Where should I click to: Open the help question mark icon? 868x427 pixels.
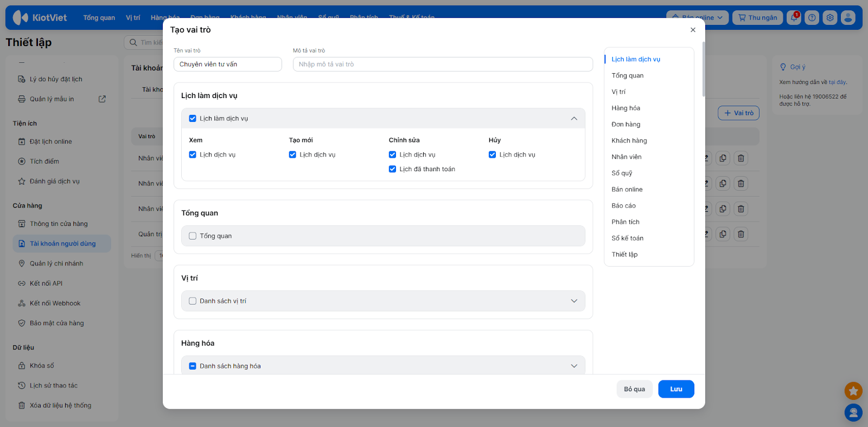(x=812, y=18)
